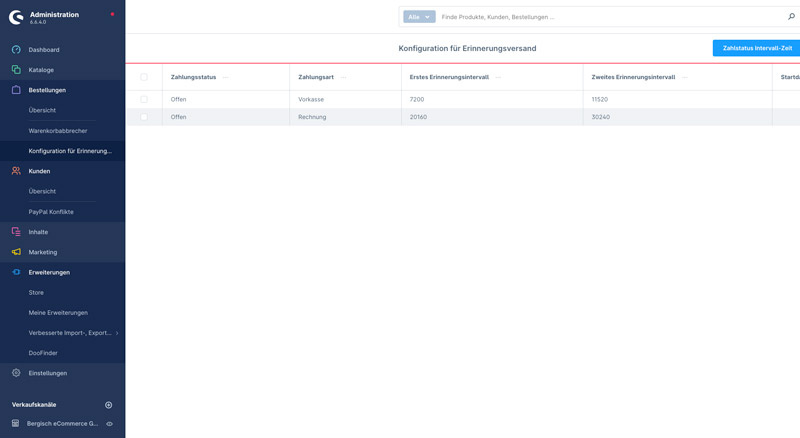
Task: Show Bergisch eCommerce storefront via eye icon
Action: (x=109, y=424)
